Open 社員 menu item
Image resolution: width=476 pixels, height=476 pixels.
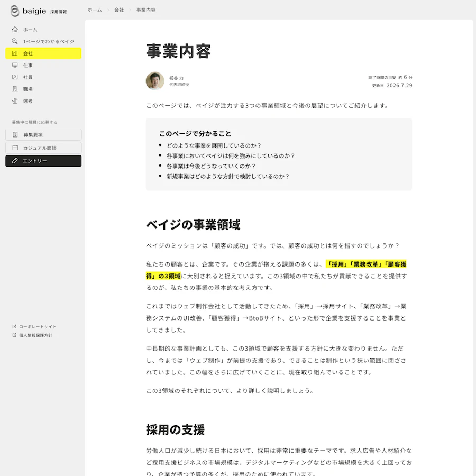pos(43,77)
